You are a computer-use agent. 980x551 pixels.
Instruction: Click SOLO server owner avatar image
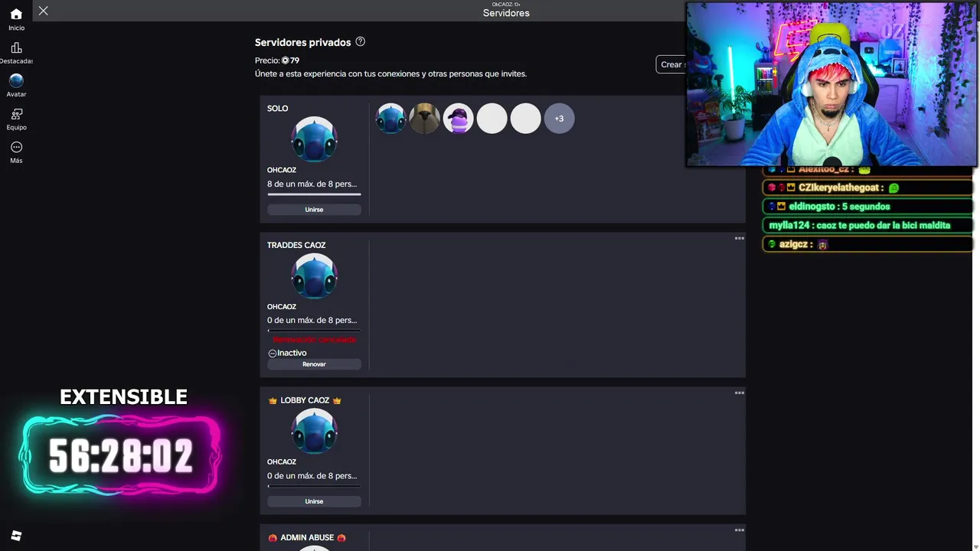click(314, 139)
